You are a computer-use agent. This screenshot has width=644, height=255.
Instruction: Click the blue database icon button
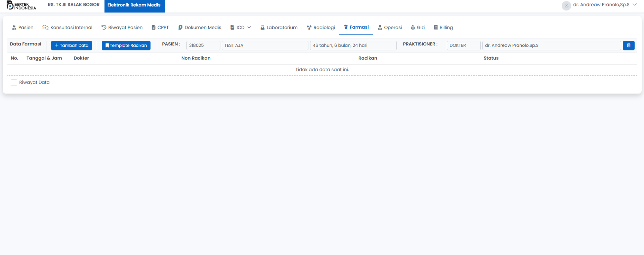tap(628, 45)
